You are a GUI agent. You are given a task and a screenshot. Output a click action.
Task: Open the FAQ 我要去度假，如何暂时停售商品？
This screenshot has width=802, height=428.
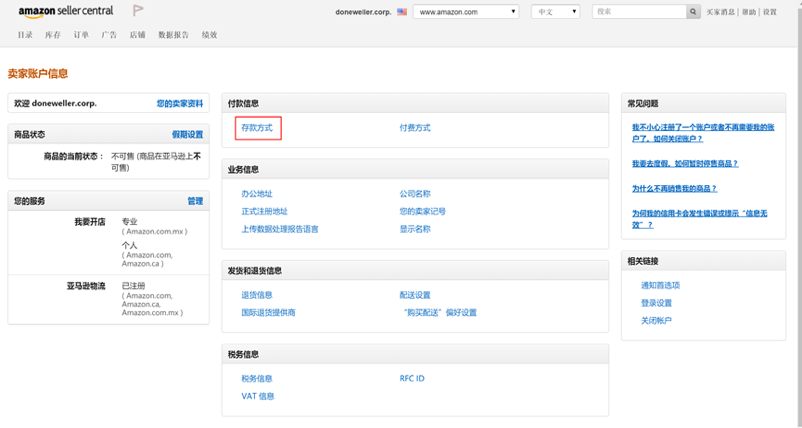685,164
